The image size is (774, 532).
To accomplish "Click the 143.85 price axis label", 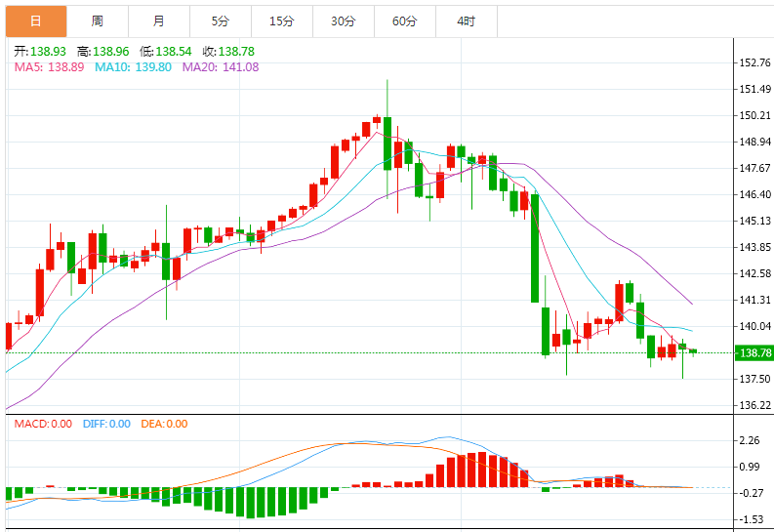I will [754, 247].
